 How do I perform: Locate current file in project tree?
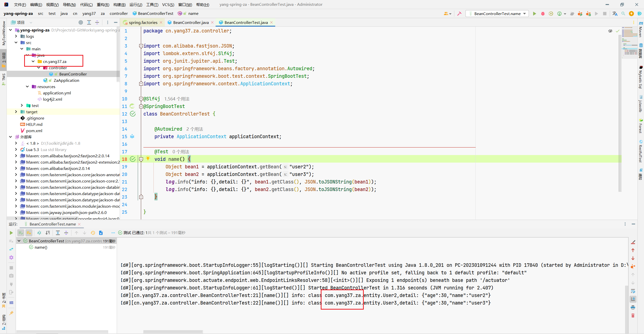pyautogui.click(x=81, y=22)
